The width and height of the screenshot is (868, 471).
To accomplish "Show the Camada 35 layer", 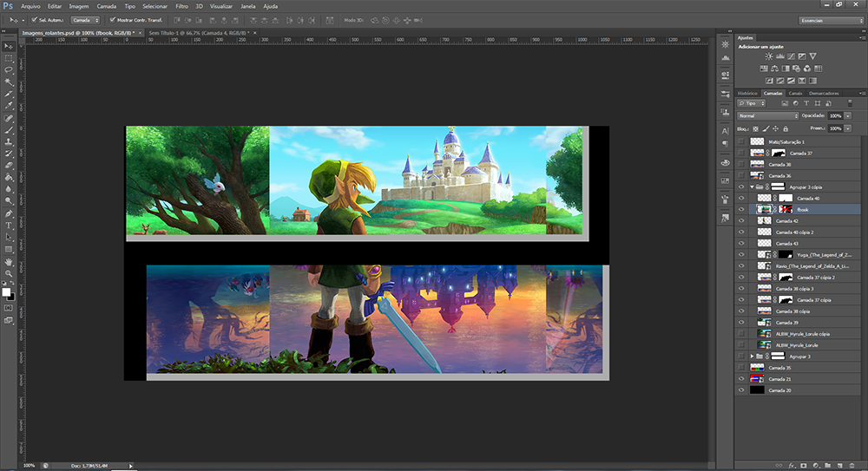I will pyautogui.click(x=741, y=368).
